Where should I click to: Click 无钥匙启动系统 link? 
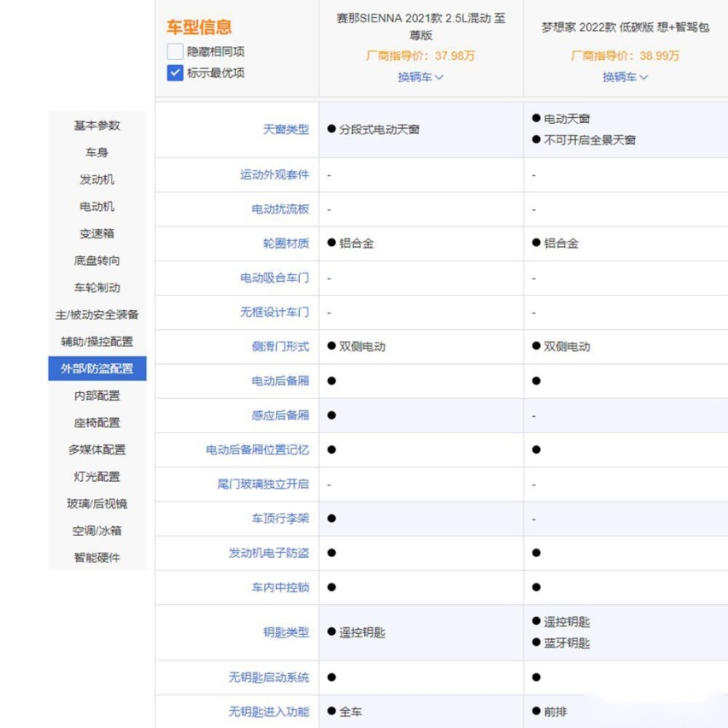point(269,677)
